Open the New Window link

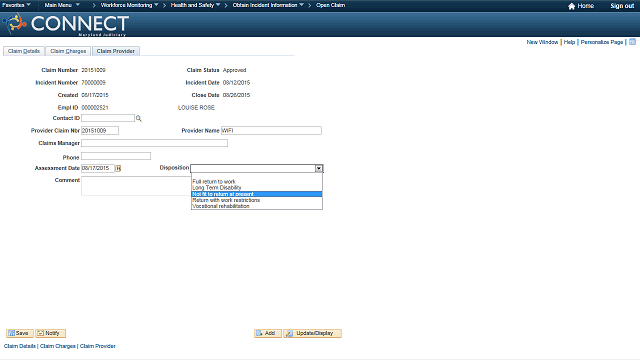[x=542, y=42]
